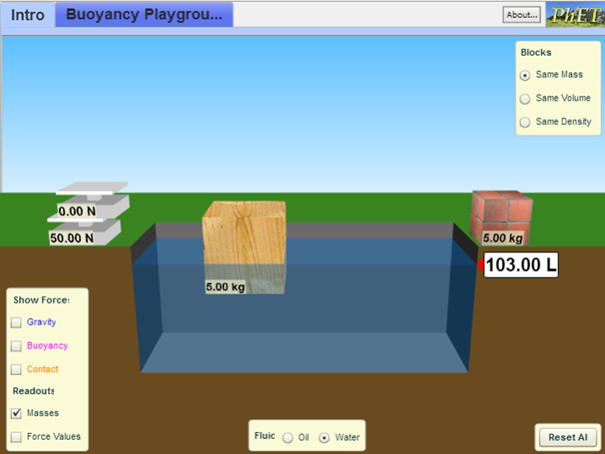Select the floating wood block

[244, 247]
